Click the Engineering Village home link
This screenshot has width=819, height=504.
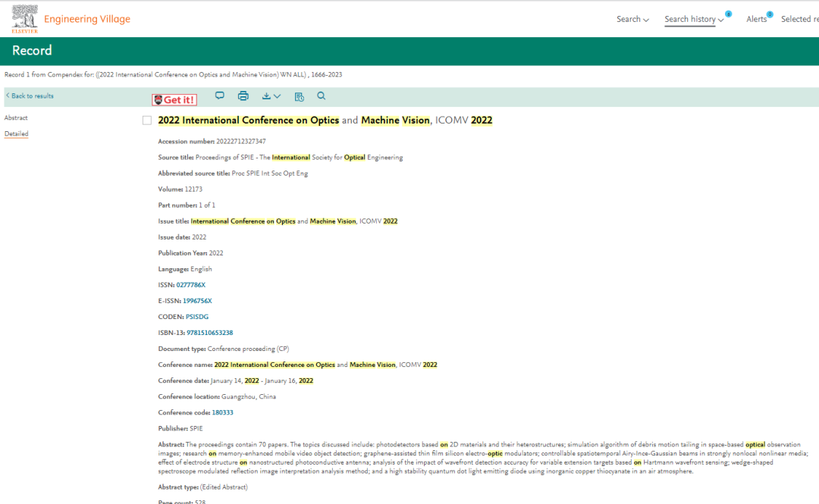[x=87, y=19]
